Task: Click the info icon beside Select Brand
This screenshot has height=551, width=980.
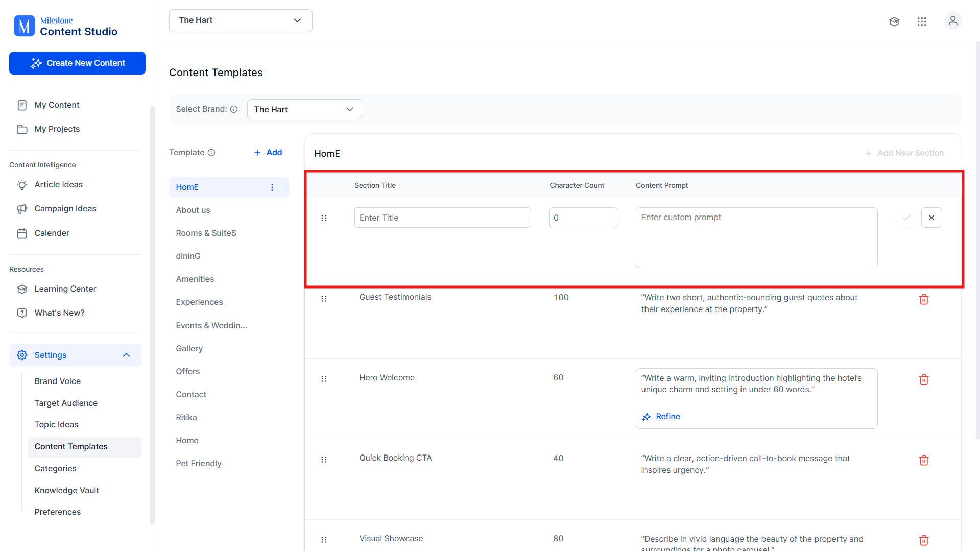Action: pyautogui.click(x=234, y=109)
